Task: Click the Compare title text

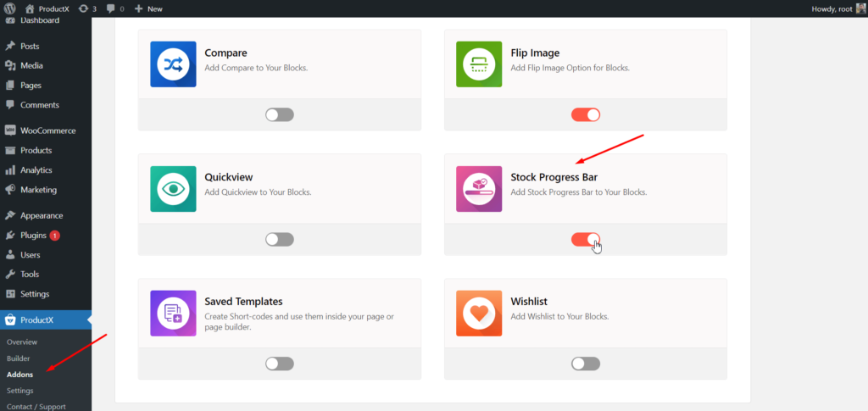Action: [225, 53]
